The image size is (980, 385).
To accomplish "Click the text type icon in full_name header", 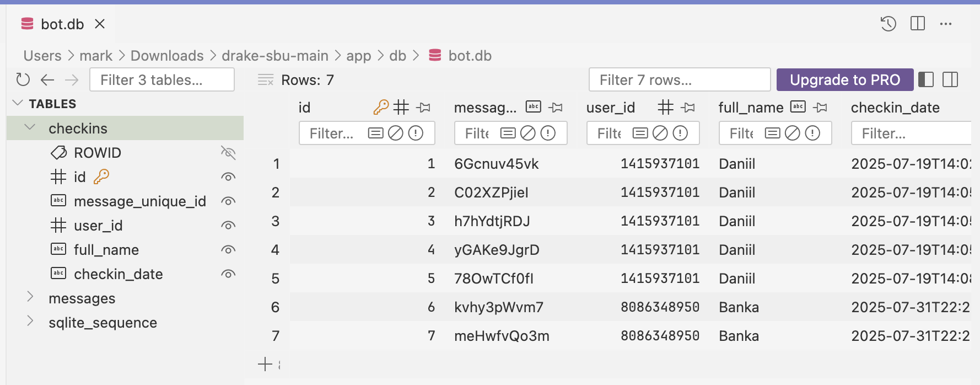I will 798,107.
